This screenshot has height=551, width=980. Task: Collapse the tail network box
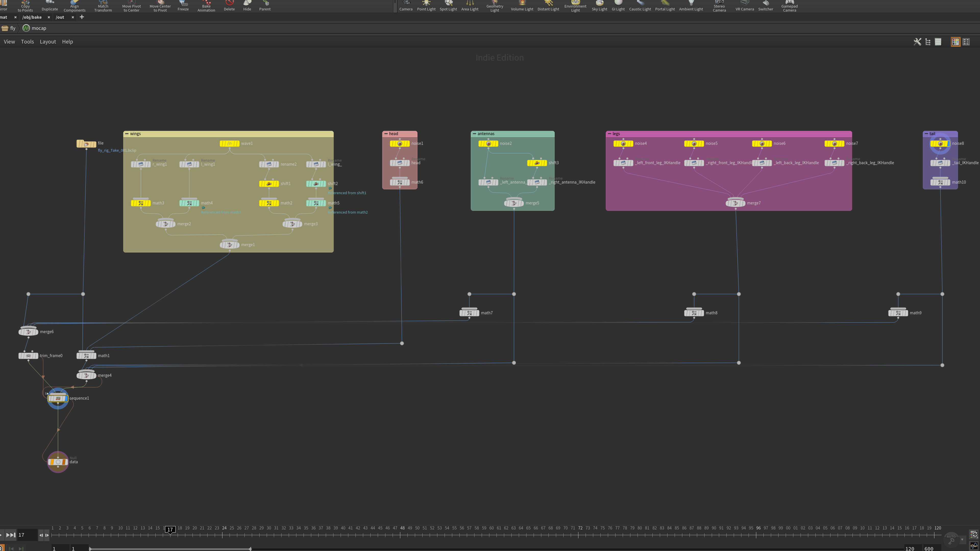pos(926,134)
